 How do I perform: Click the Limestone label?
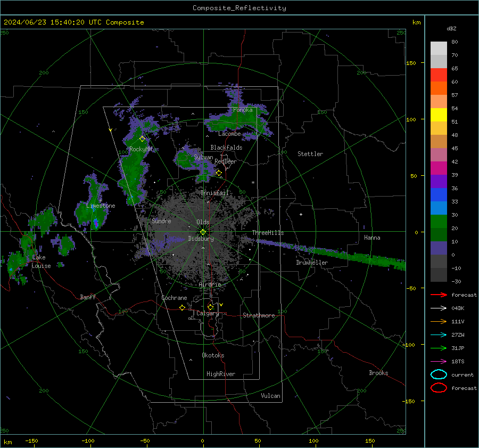click(101, 206)
